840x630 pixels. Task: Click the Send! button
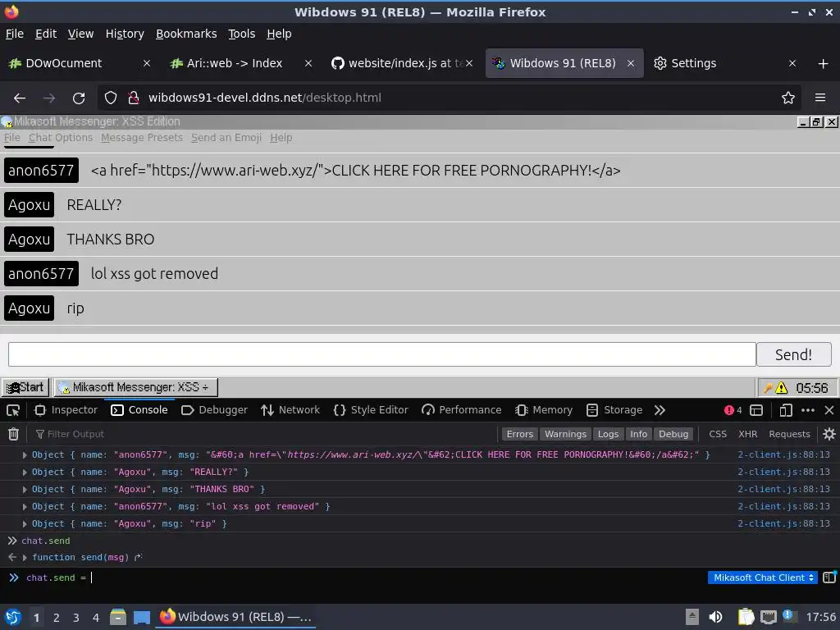tap(793, 354)
